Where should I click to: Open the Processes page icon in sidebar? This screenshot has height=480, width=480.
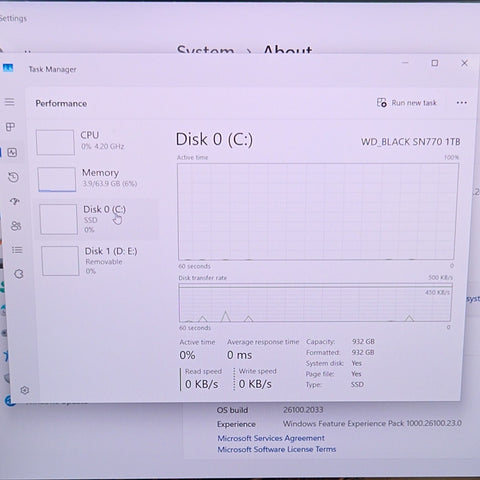pyautogui.click(x=11, y=127)
